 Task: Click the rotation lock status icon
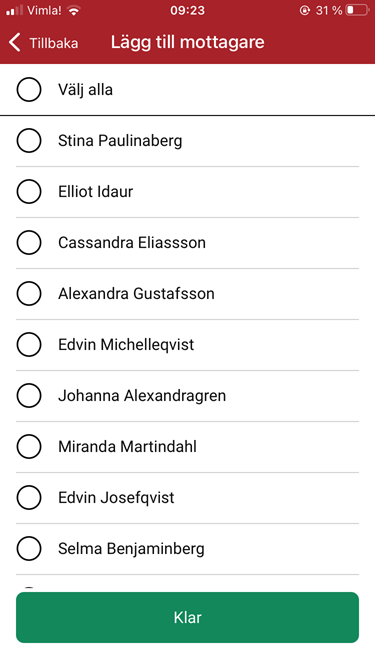(x=304, y=11)
